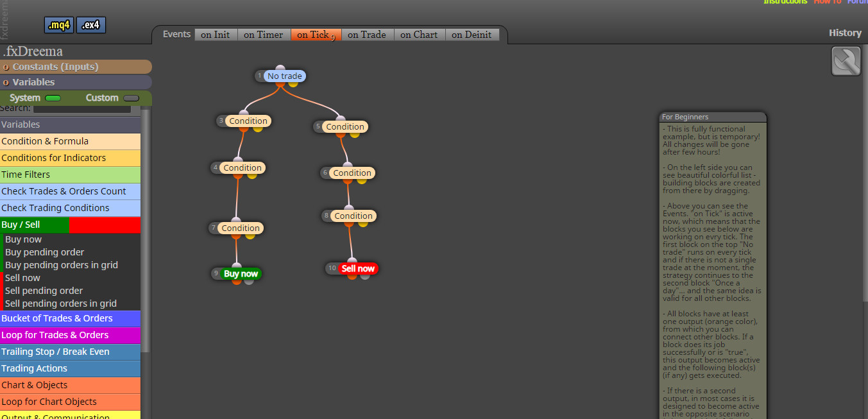
Task: Select Condition block number 4
Action: [x=243, y=167]
